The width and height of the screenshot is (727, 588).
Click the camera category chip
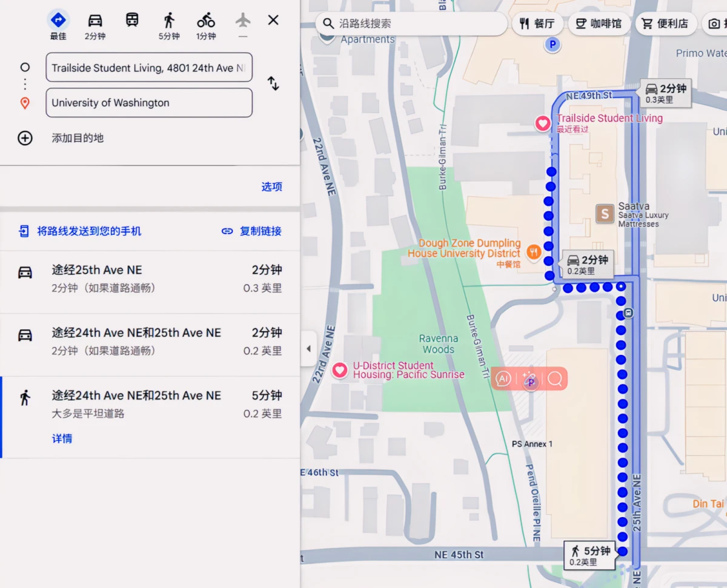[714, 24]
